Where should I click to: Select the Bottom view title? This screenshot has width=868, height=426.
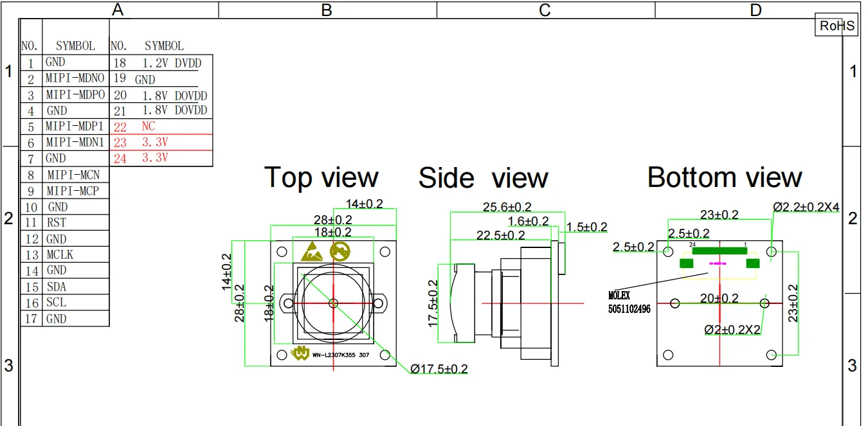tap(725, 177)
